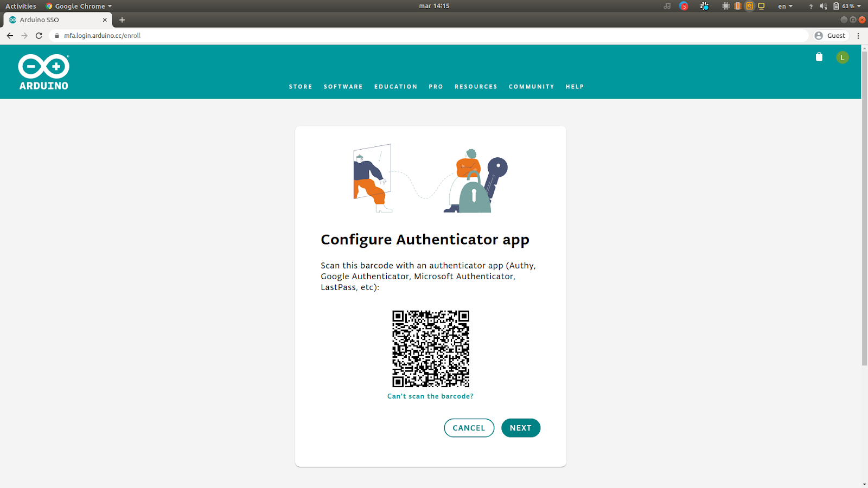Click the Slack tray icon
Screen dimensions: 868x488
click(704, 6)
